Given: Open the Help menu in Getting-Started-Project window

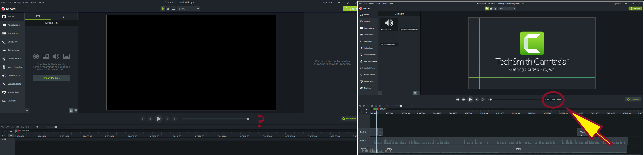Looking at the screenshot, I should pos(391,4).
